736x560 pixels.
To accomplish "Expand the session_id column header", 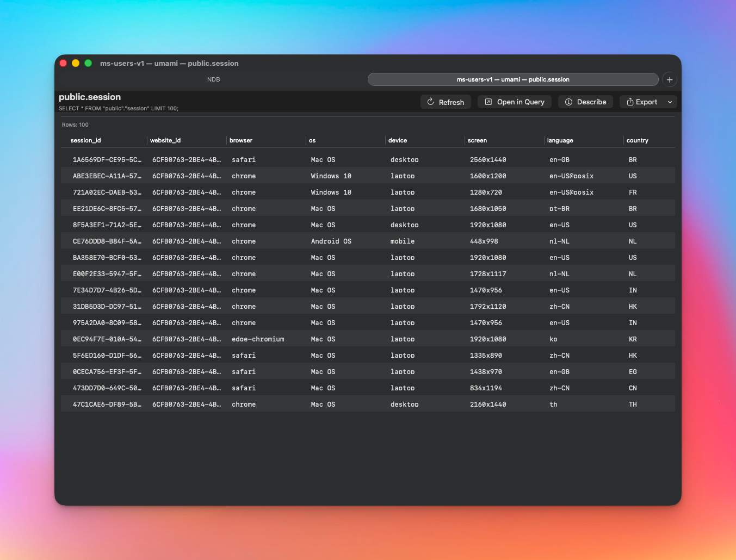I will [85, 140].
